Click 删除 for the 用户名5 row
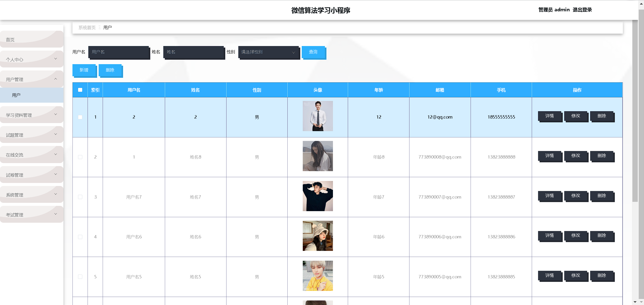Image resolution: width=644 pixels, height=305 pixels. 602,276
